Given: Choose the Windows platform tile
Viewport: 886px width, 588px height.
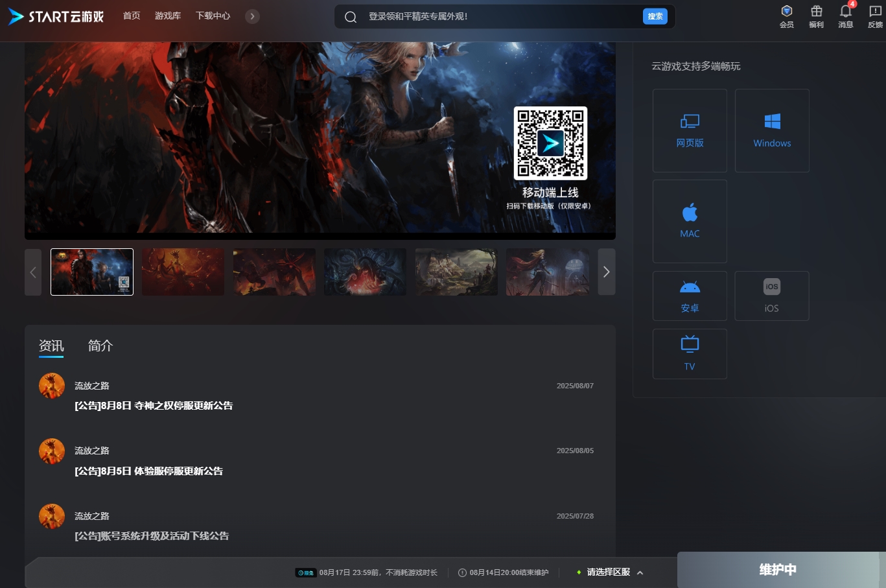Looking at the screenshot, I should coord(772,131).
